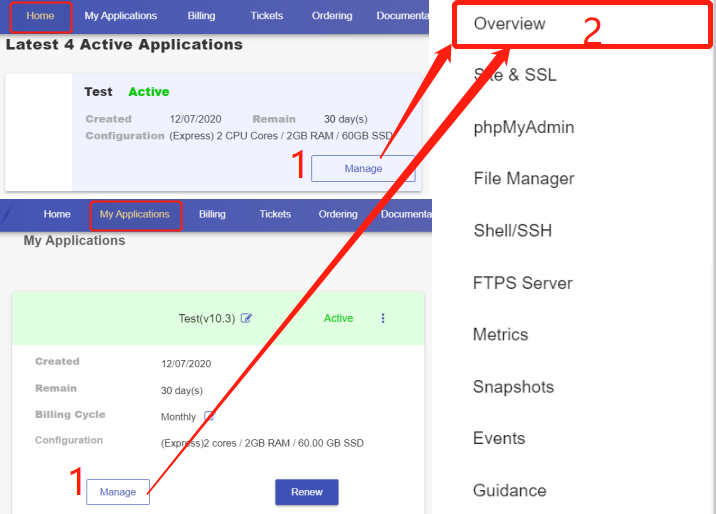Open the three-dot menu beside Active status
The width and height of the screenshot is (716, 514).
[x=383, y=318]
